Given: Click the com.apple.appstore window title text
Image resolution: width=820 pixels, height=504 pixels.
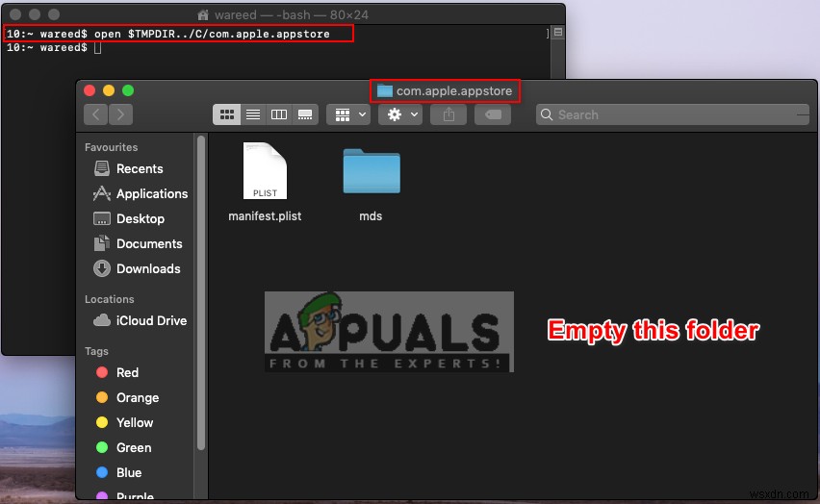Looking at the screenshot, I should (x=454, y=91).
